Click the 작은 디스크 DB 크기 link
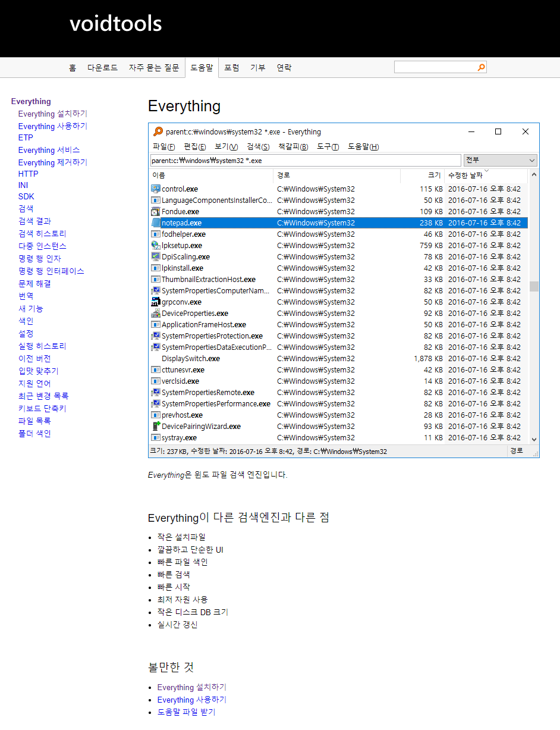This screenshot has width=560, height=730. pyautogui.click(x=193, y=612)
